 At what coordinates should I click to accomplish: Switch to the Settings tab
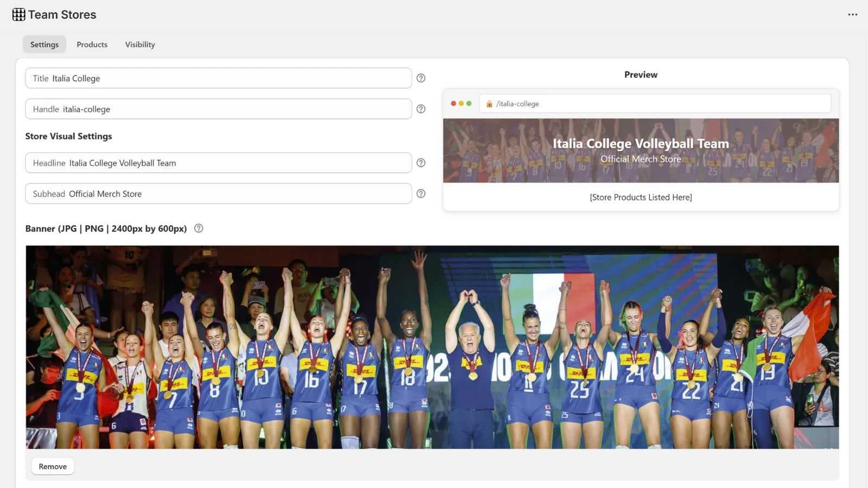pyautogui.click(x=44, y=44)
